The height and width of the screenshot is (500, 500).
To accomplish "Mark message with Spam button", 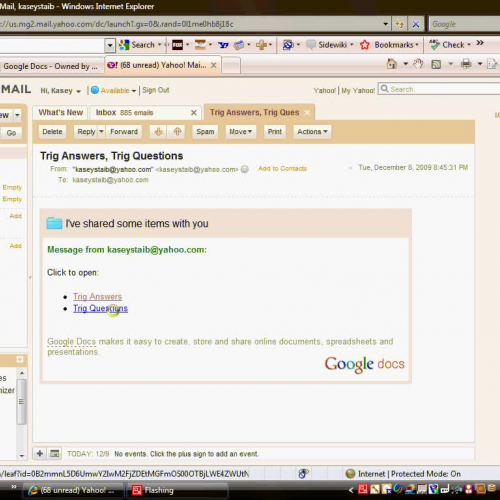I will (x=205, y=132).
